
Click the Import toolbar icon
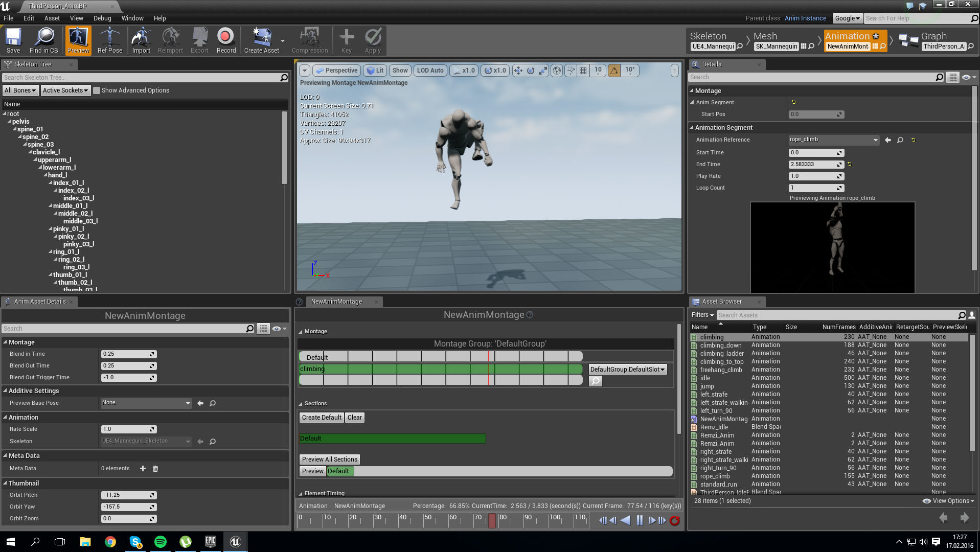(x=141, y=40)
